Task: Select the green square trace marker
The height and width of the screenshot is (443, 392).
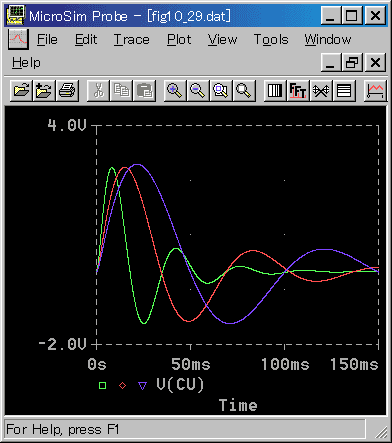Action: [102, 386]
